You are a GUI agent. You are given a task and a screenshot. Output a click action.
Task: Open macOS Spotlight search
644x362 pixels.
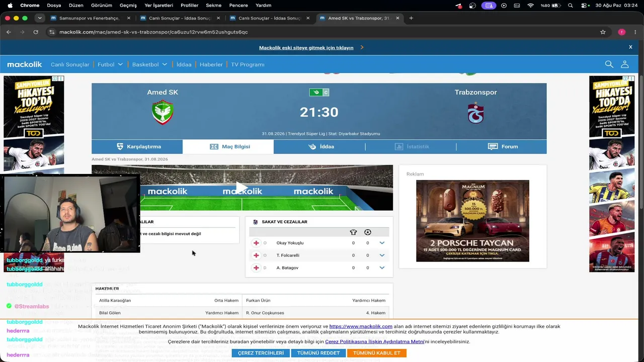tap(570, 6)
